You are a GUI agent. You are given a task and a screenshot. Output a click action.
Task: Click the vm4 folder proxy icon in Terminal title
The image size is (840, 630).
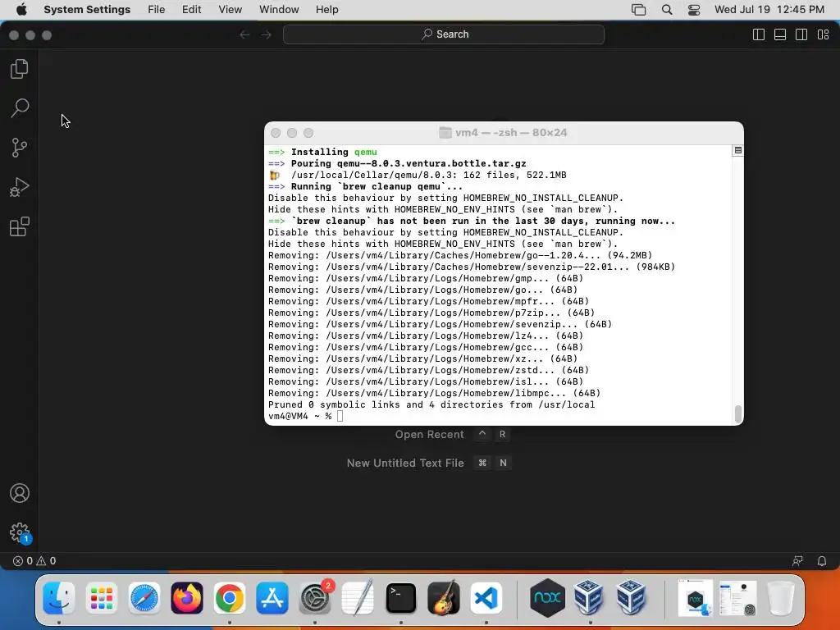pyautogui.click(x=445, y=132)
